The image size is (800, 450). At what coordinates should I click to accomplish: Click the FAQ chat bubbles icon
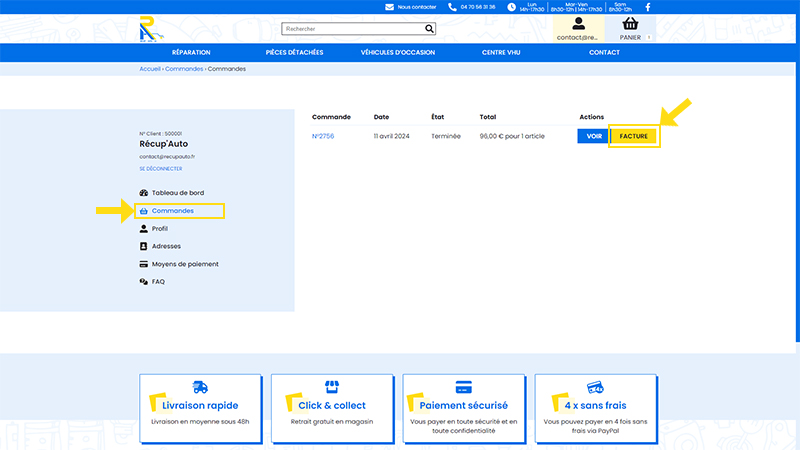click(x=143, y=282)
